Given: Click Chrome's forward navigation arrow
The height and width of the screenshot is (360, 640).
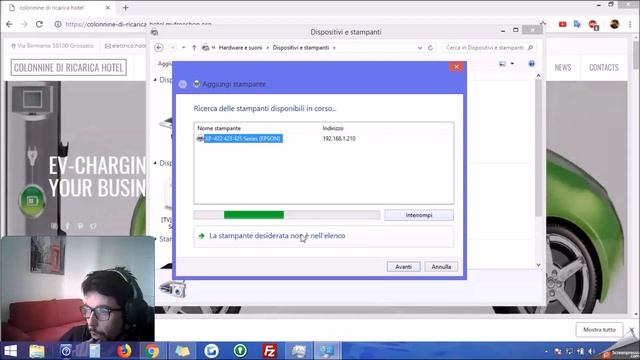Looking at the screenshot, I should click(x=24, y=24).
